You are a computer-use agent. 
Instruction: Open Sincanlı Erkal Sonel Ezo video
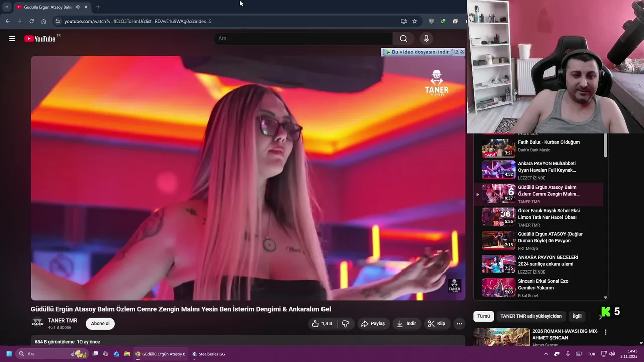coord(539,288)
